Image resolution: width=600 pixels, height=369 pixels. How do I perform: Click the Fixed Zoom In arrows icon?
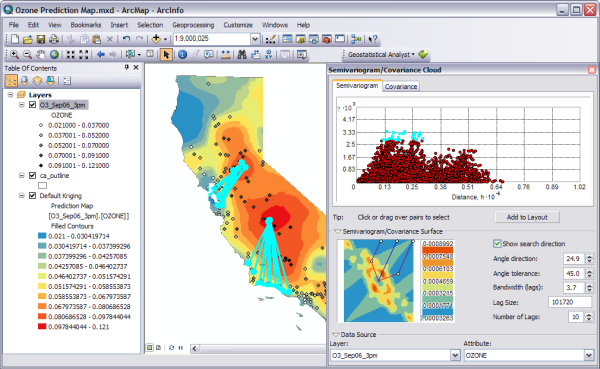pyautogui.click(x=70, y=55)
